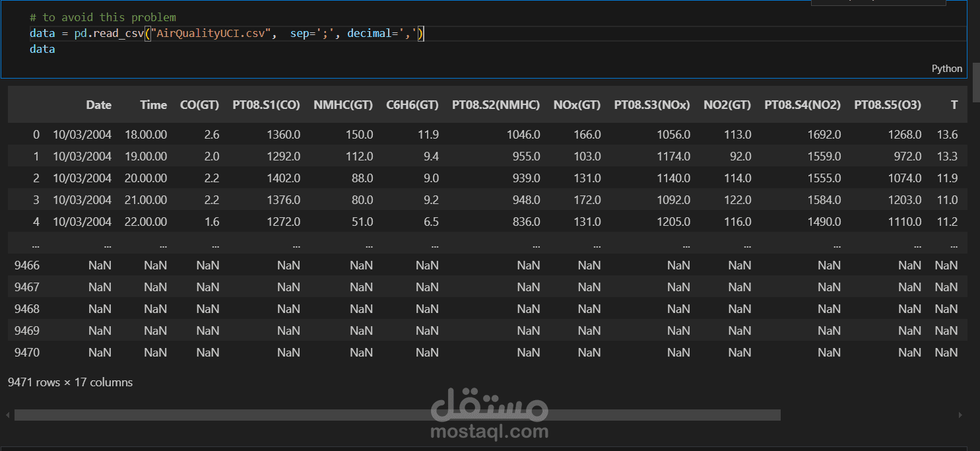Select the PT08.S3(NOx) column header
The width and height of the screenshot is (980, 451).
pyautogui.click(x=652, y=105)
